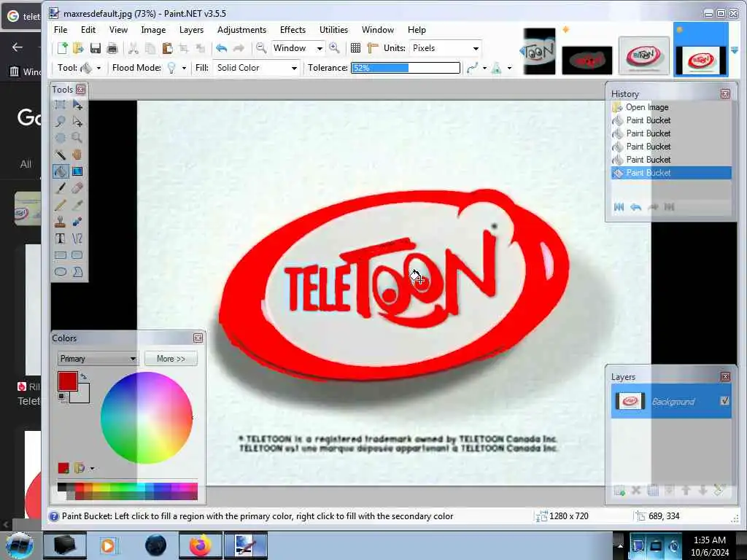The image size is (747, 560).
Task: Select the Magic Wand tool
Action: 61,155
